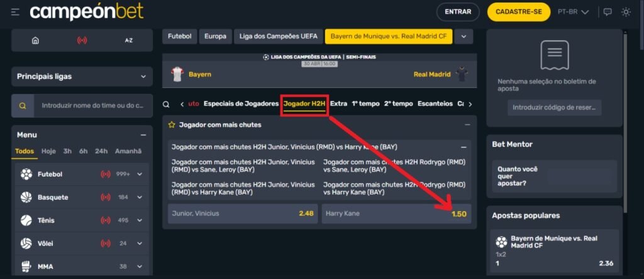
Task: Expand the Futebol sport list
Action: (x=140, y=174)
